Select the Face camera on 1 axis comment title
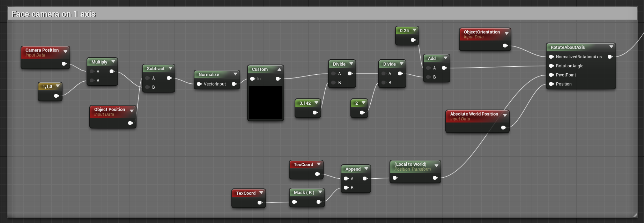The image size is (644, 223). (x=53, y=14)
